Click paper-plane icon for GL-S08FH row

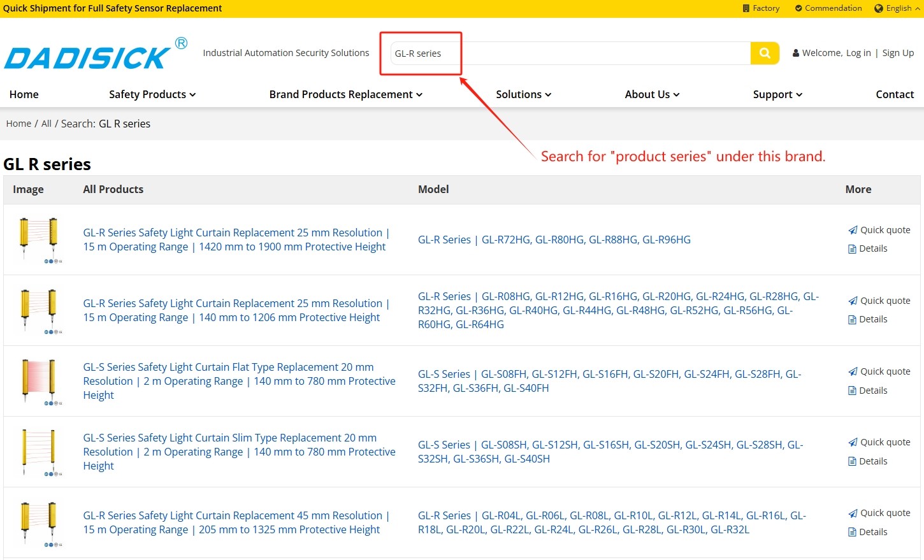(853, 371)
